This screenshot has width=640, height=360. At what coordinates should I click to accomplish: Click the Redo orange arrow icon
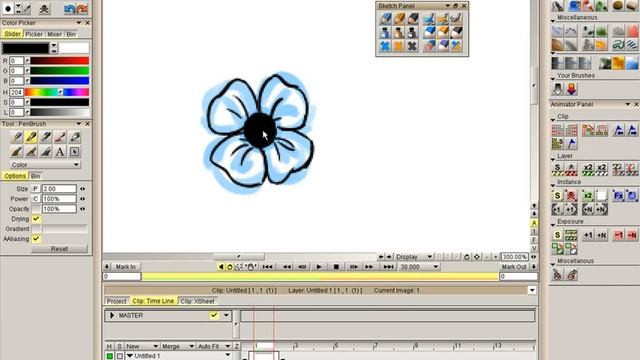pyautogui.click(x=82, y=9)
